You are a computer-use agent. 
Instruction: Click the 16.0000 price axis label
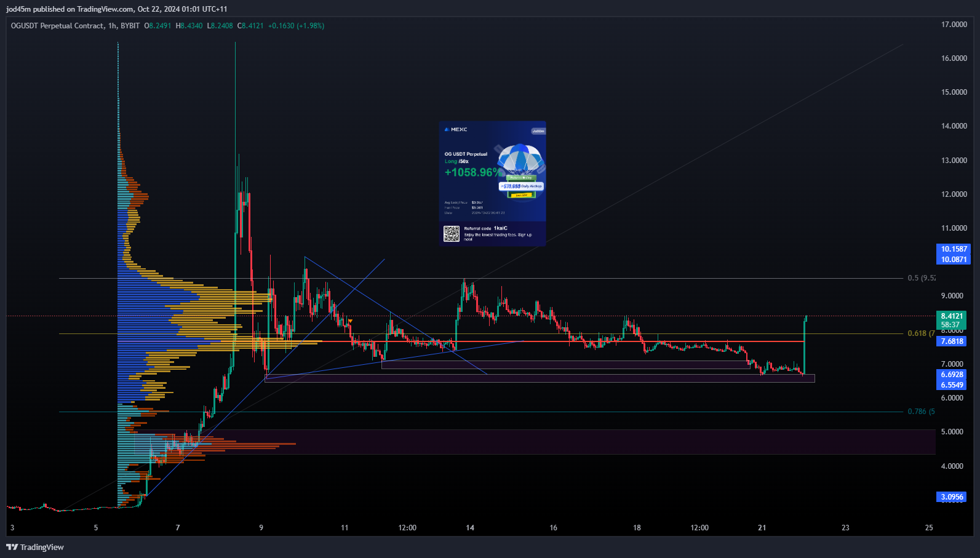pos(954,58)
